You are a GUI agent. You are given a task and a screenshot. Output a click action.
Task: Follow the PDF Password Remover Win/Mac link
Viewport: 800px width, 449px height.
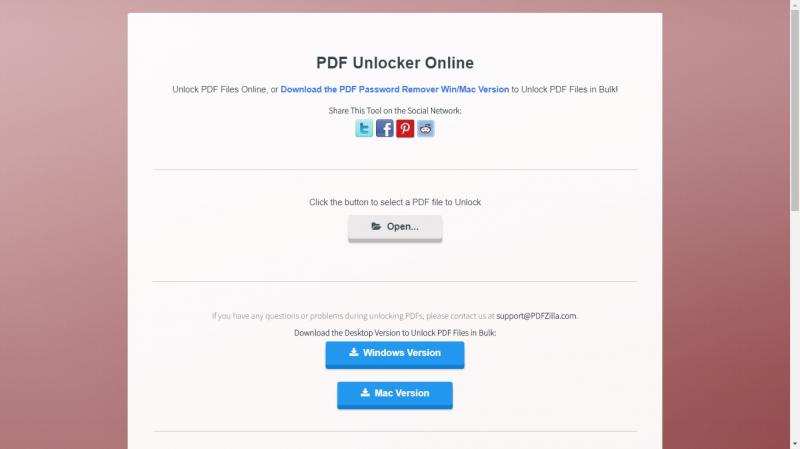pyautogui.click(x=394, y=89)
